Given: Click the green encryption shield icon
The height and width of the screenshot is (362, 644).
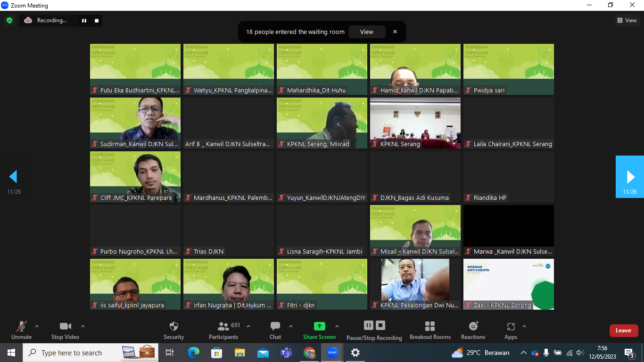Looking at the screenshot, I should (x=9, y=20).
